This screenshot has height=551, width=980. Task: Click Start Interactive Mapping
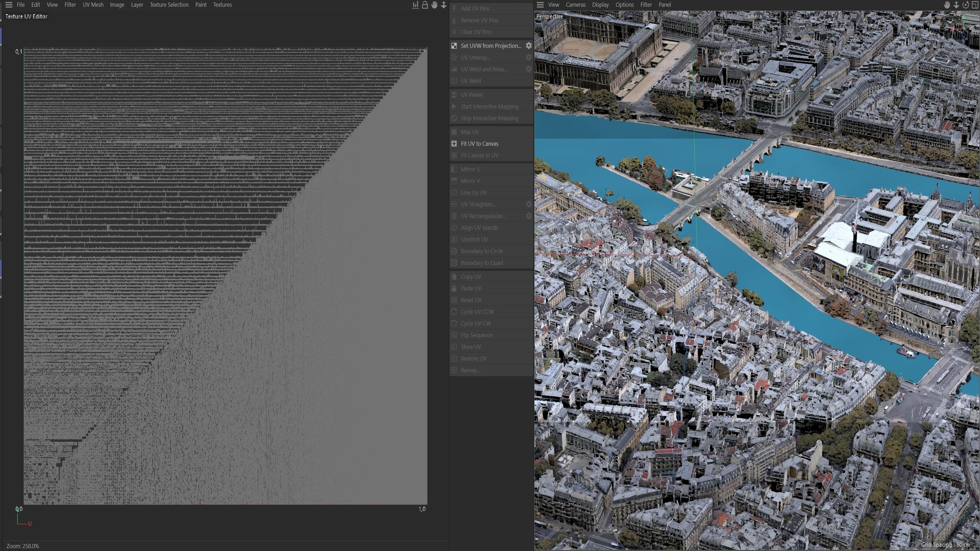point(491,106)
